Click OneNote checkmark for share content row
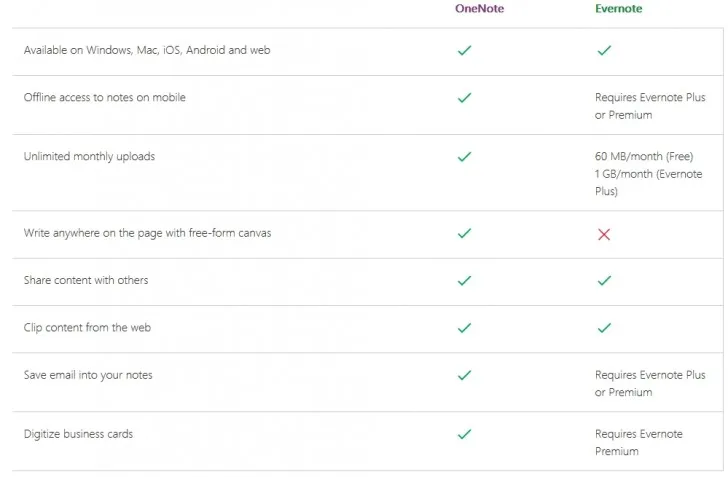Screen dimensions: 728x477 [x=464, y=281]
